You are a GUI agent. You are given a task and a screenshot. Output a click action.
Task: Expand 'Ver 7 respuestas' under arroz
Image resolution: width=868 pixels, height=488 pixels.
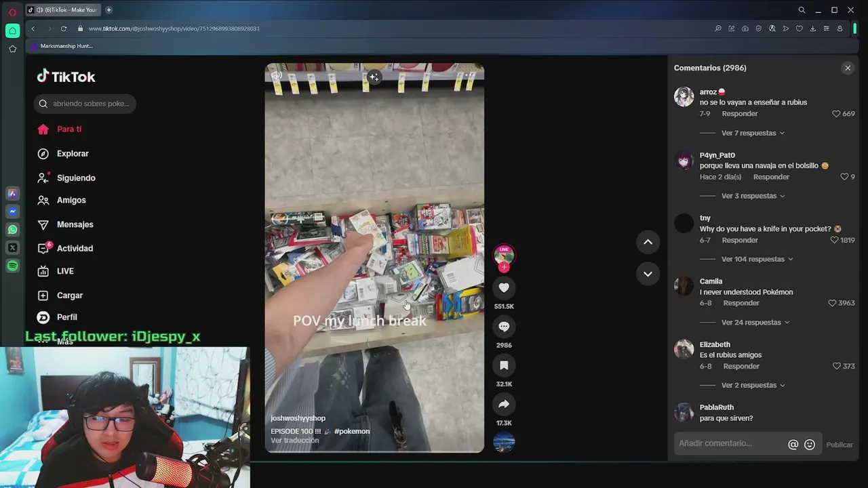point(753,133)
